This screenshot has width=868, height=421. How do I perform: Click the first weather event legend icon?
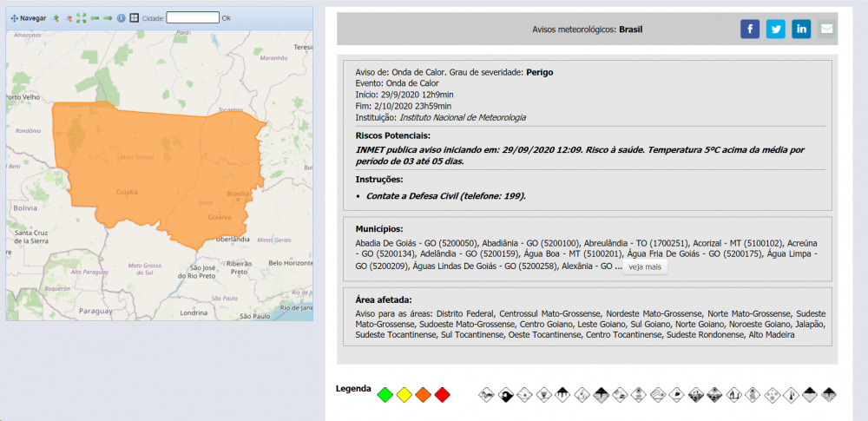pyautogui.click(x=488, y=395)
